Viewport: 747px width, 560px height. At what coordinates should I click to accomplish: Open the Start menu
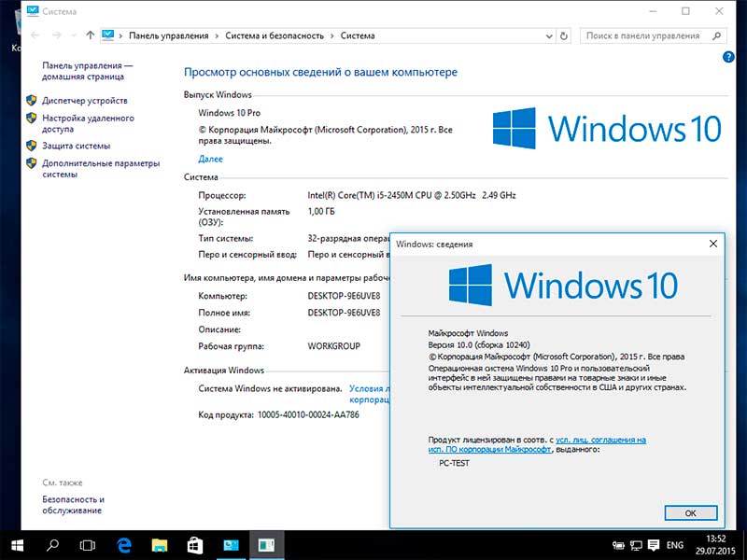[17, 545]
